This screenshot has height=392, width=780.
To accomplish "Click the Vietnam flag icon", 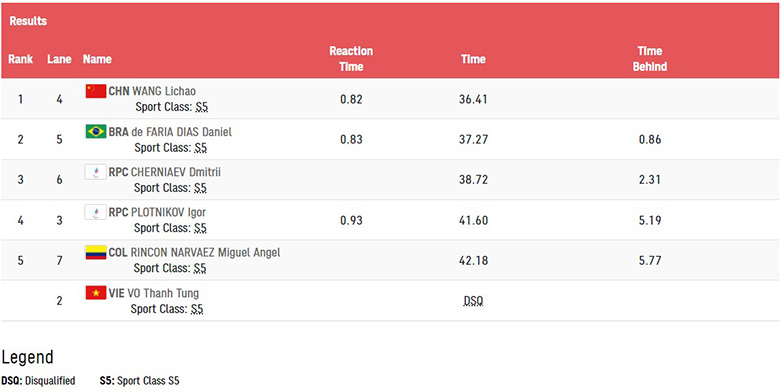I will [96, 293].
